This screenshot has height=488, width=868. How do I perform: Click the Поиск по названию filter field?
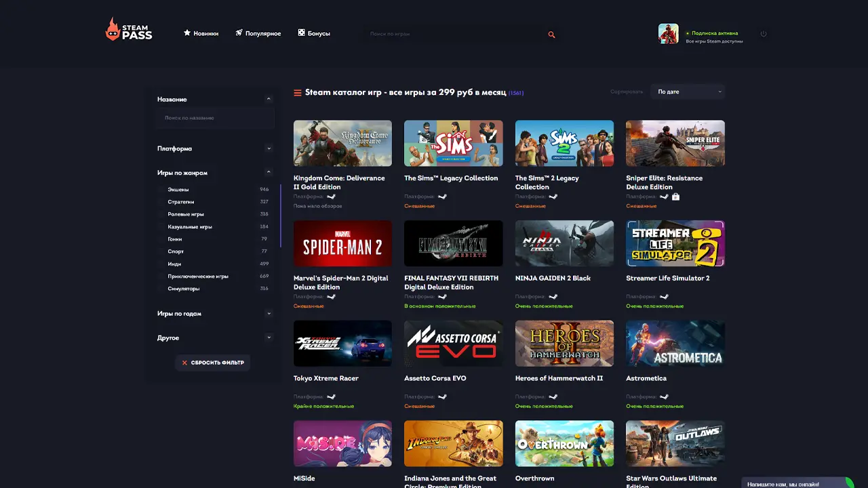tap(214, 118)
